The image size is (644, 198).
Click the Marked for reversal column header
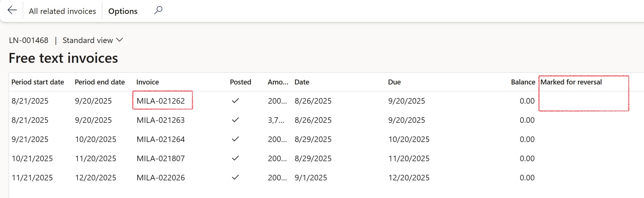pos(571,82)
